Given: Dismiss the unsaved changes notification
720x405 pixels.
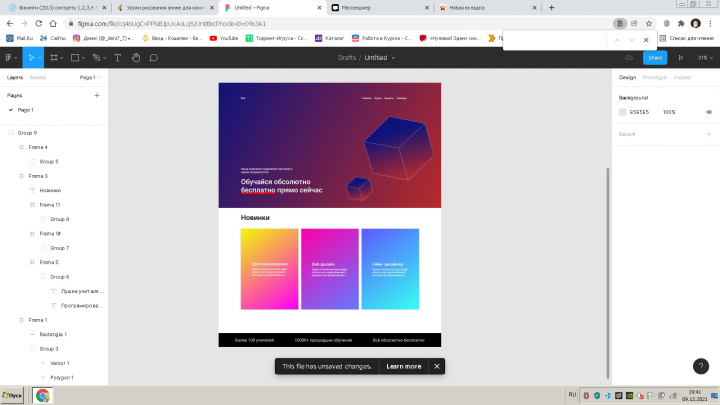Looking at the screenshot, I should (x=437, y=366).
